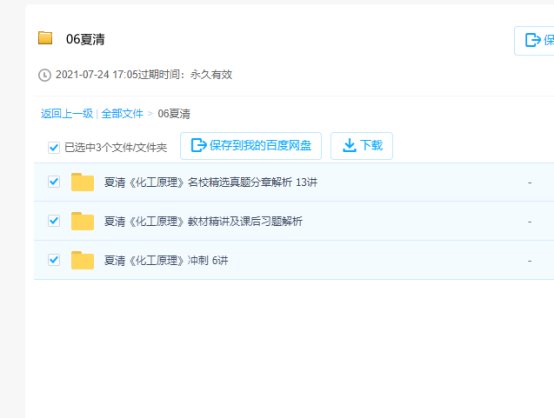Uncheck the 名校精选真题分章解析 13讲 folder checkbox

point(54,182)
